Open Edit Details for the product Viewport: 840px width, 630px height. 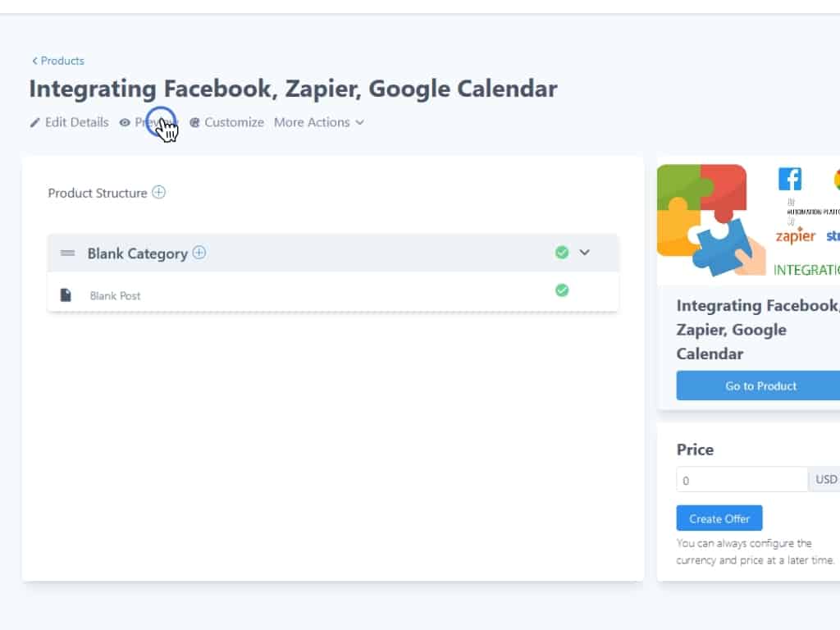click(x=76, y=122)
